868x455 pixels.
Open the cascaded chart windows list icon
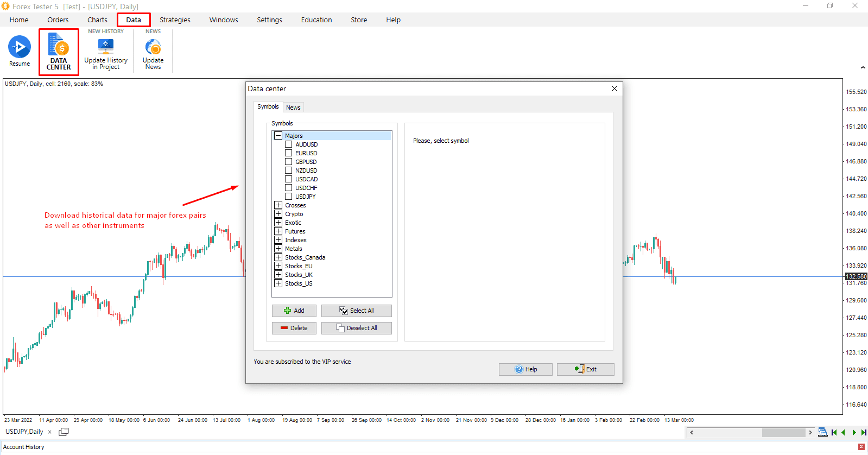[823, 432]
